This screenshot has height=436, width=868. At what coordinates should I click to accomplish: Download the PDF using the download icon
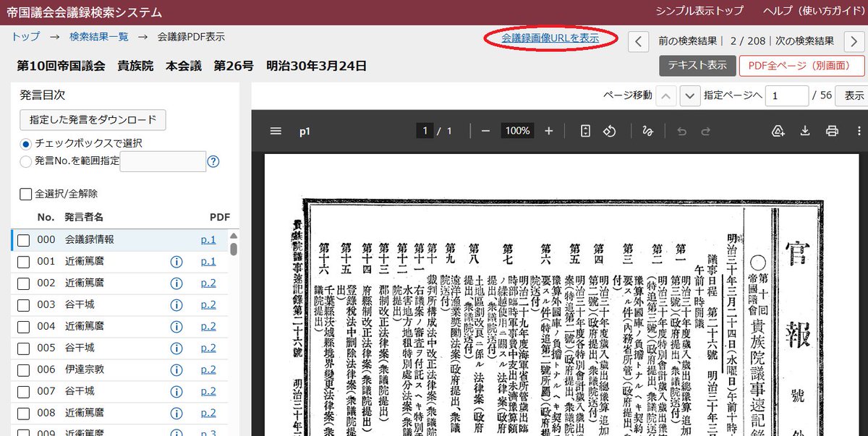click(805, 131)
